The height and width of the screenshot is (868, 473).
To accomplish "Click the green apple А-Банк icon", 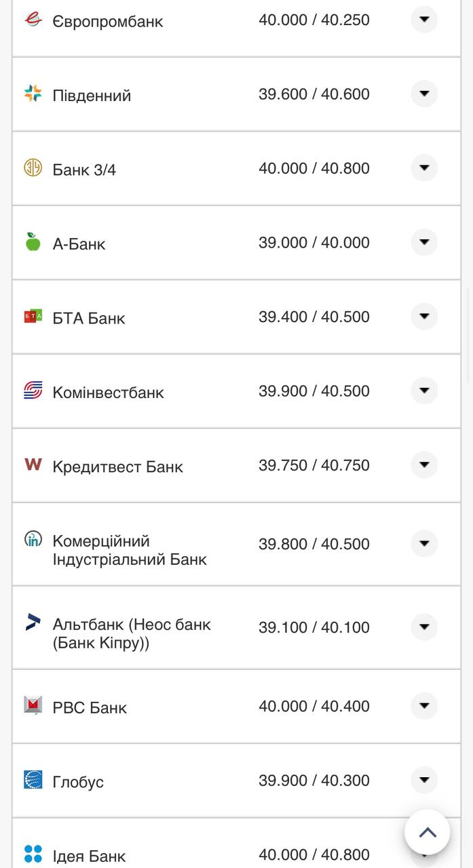I will pyautogui.click(x=32, y=242).
